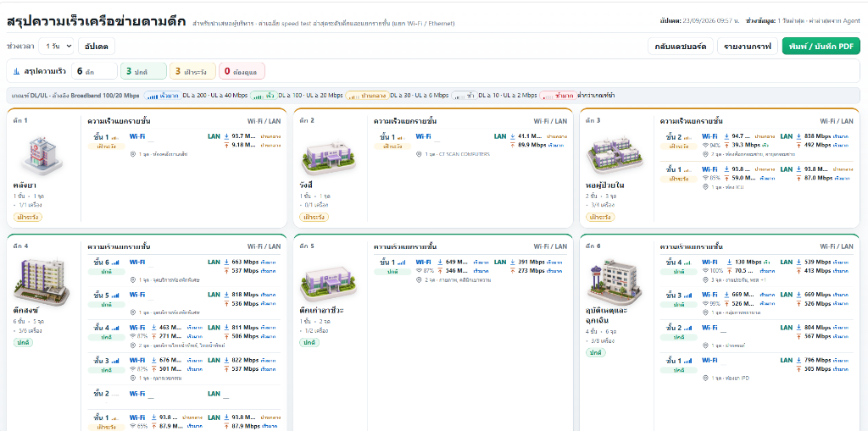
Task: Click the 796 Mbps LAN value in ตึก 6
Action: point(818,360)
